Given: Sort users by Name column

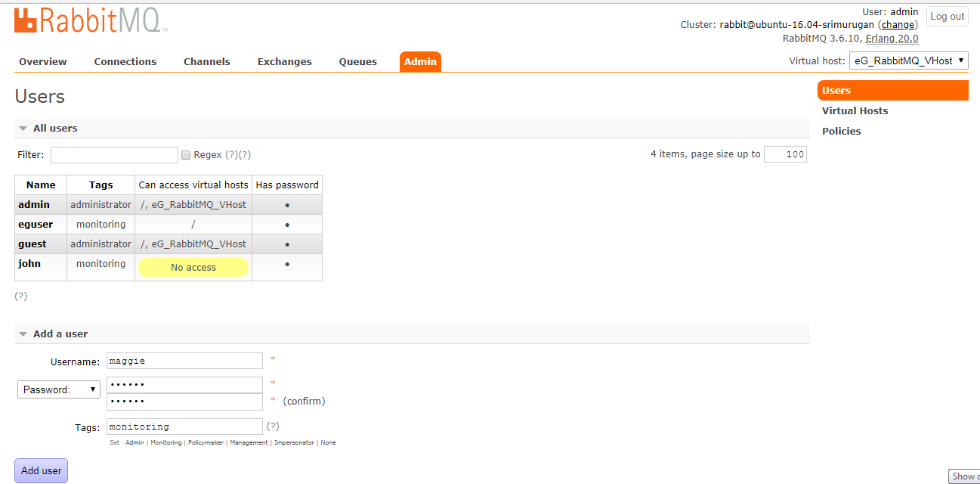Looking at the screenshot, I should click(x=41, y=185).
